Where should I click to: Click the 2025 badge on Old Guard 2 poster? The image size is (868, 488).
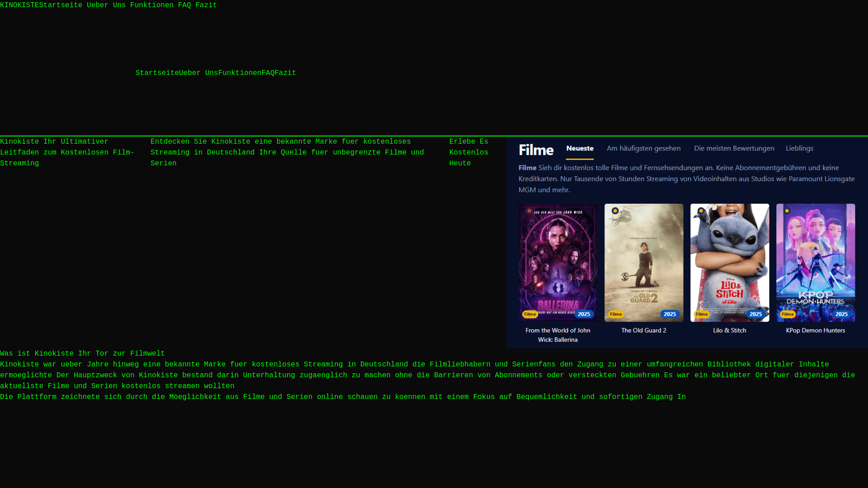click(670, 314)
